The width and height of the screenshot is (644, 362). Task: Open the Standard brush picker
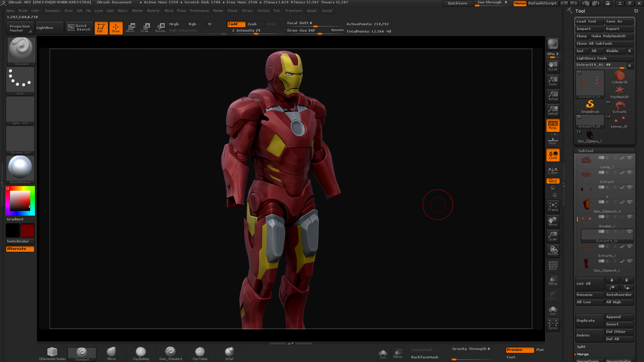21,51
